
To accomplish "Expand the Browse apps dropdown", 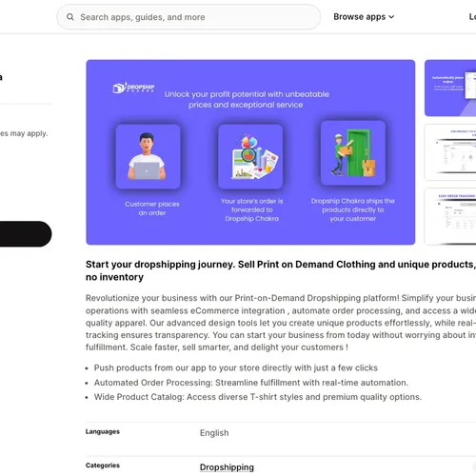I will pos(364,17).
